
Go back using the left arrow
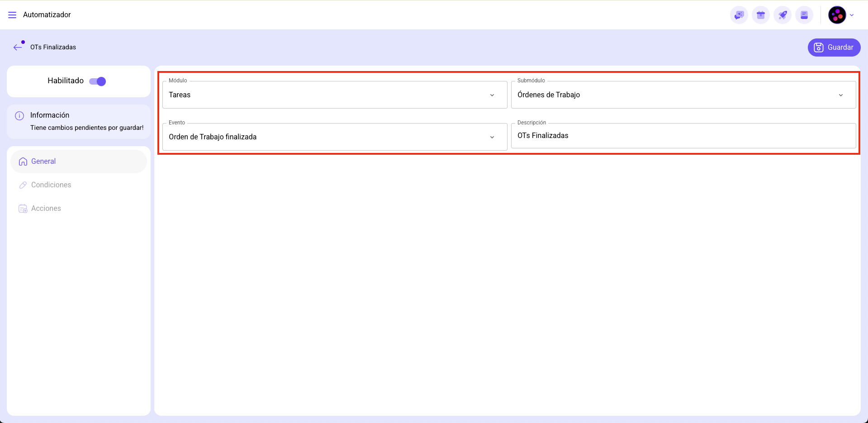click(18, 47)
